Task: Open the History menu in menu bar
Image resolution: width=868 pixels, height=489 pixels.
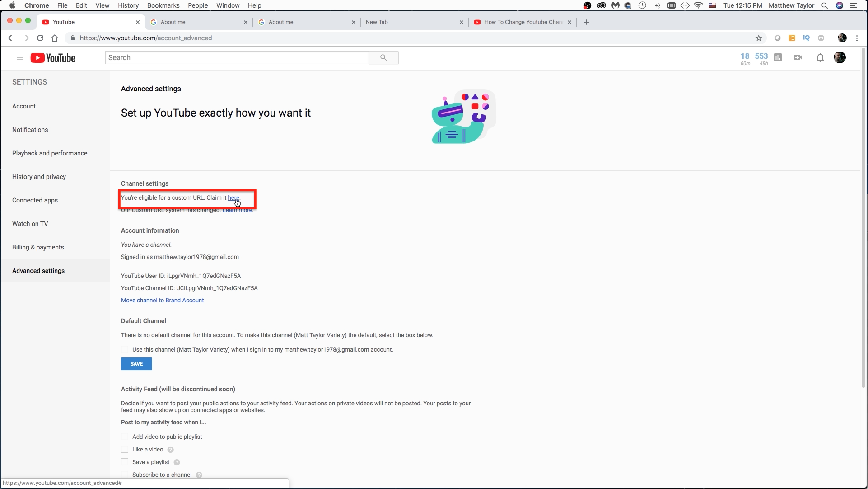Action: coord(128,5)
